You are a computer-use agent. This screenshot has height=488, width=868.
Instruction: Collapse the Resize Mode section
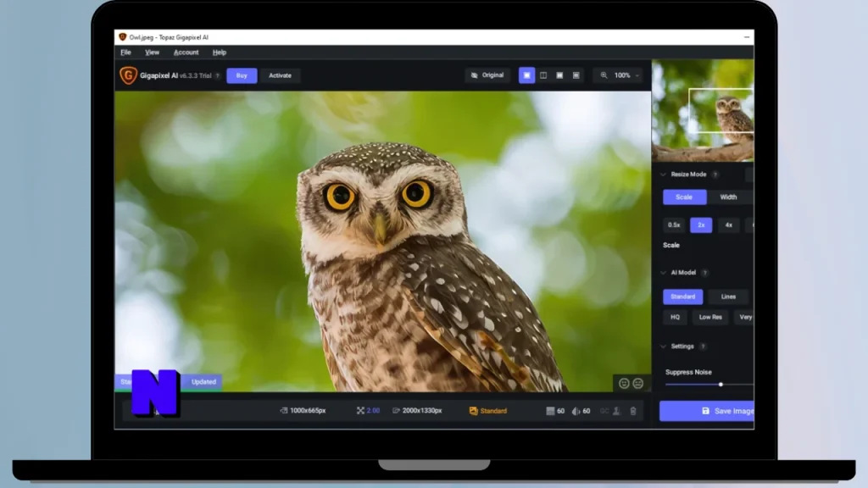(663, 175)
